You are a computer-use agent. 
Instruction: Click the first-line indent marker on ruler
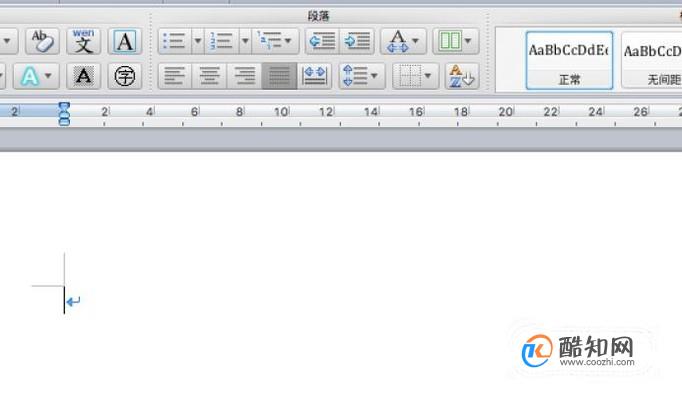pos(64,106)
